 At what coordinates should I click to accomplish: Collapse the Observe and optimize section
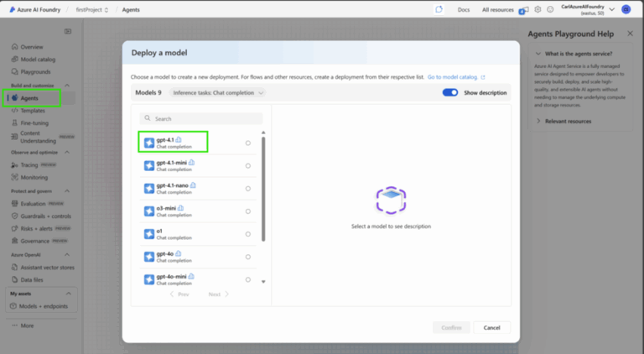67,153
